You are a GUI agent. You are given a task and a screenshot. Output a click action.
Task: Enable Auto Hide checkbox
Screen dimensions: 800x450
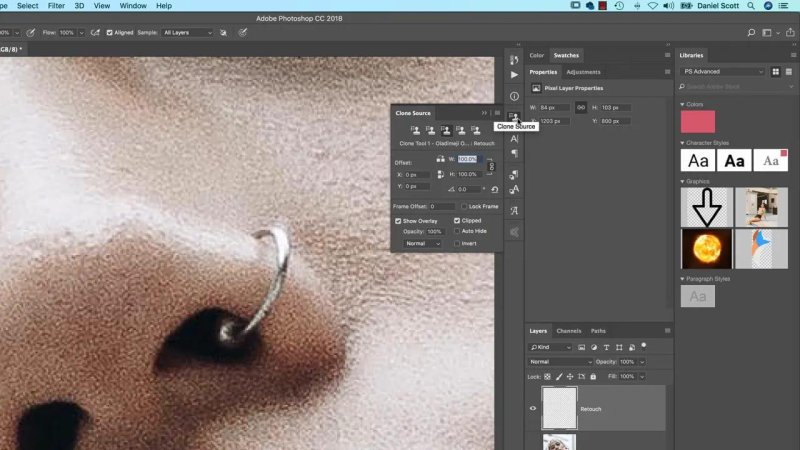click(x=457, y=231)
